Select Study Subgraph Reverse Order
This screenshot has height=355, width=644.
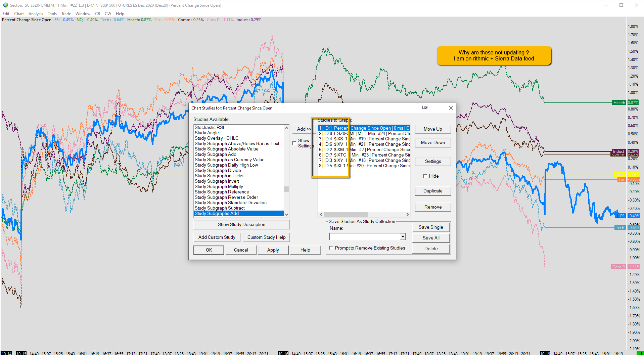tap(239, 197)
